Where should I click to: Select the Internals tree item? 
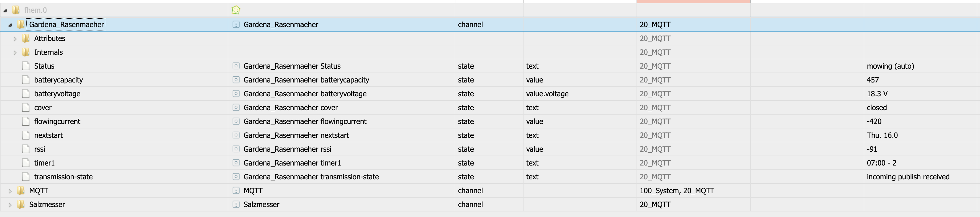pos(48,52)
